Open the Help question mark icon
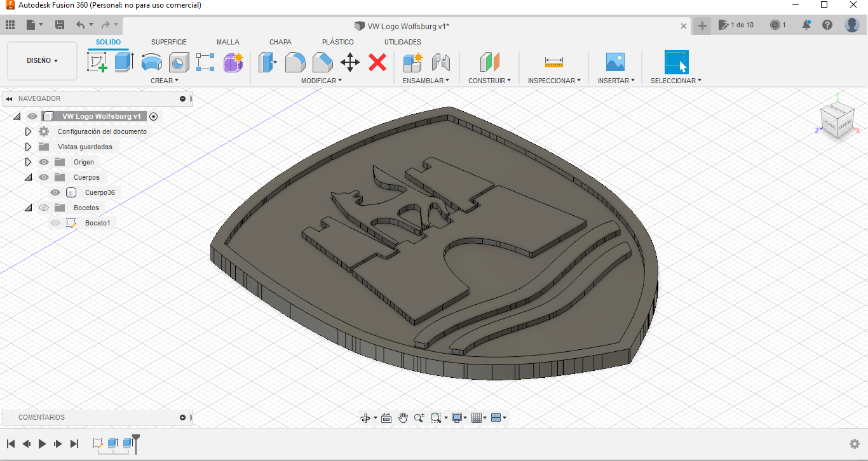Screen dimensions: 868x461 click(x=827, y=25)
